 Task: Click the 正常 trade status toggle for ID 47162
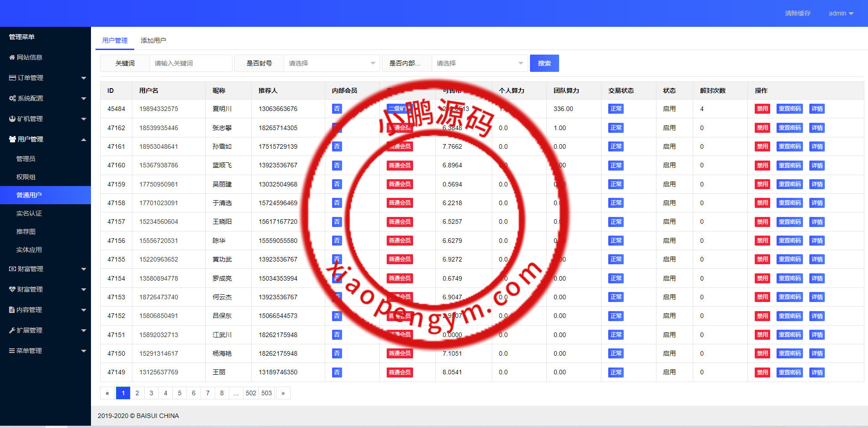(616, 128)
